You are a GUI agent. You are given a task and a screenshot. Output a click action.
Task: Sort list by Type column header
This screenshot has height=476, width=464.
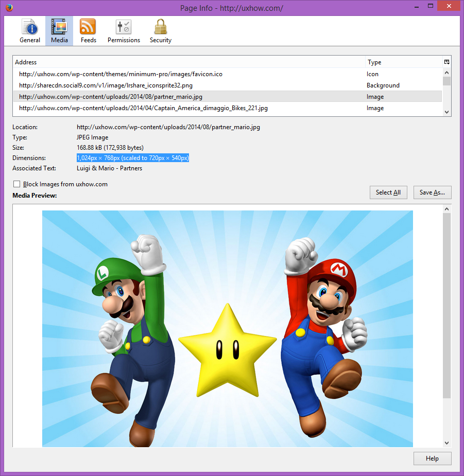(402, 62)
